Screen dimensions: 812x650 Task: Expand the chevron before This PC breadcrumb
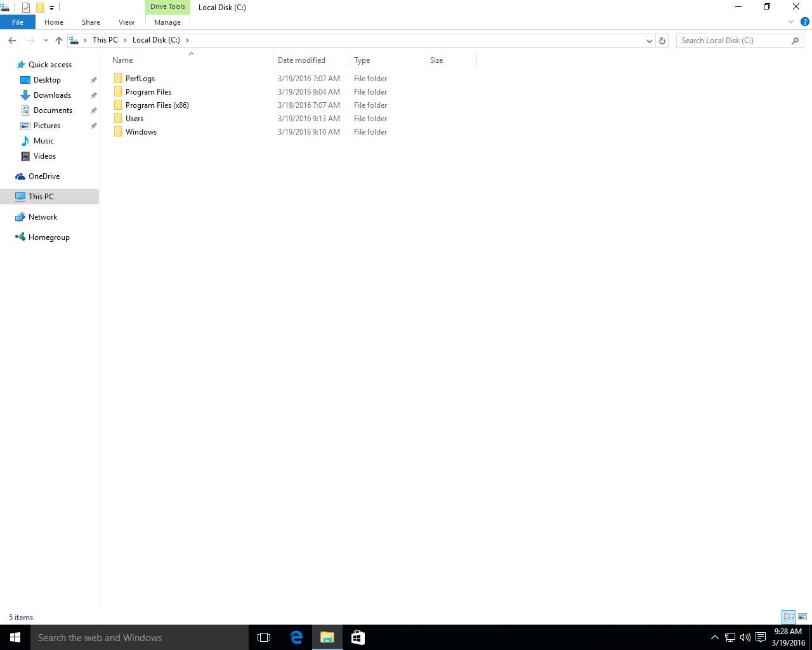(x=85, y=40)
